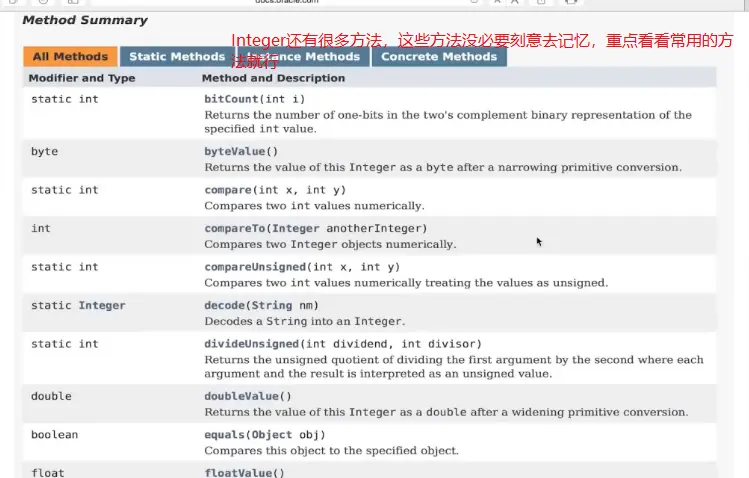Click the doubleValue widening primitive conversion description
Image resolution: width=749 pixels, height=478 pixels.
[446, 412]
